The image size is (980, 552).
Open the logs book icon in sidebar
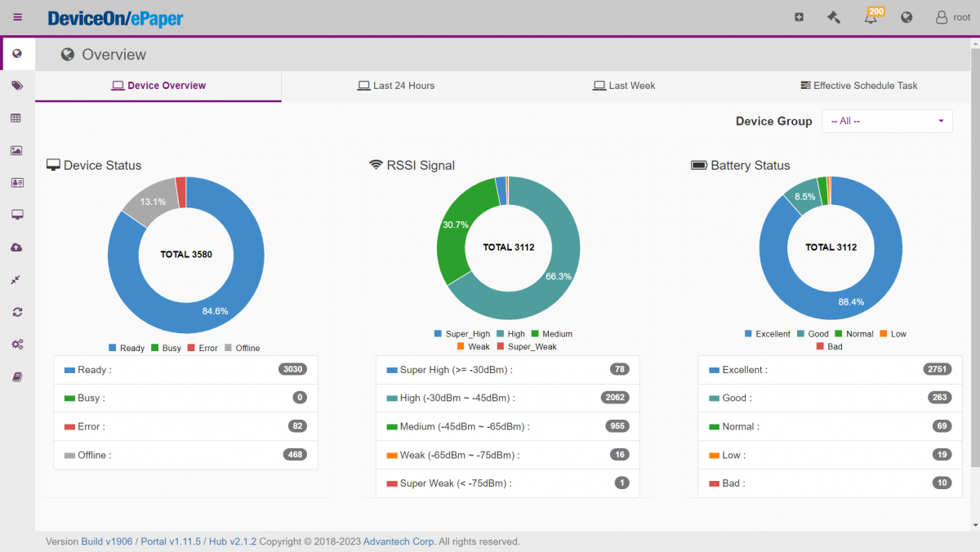[x=16, y=376]
